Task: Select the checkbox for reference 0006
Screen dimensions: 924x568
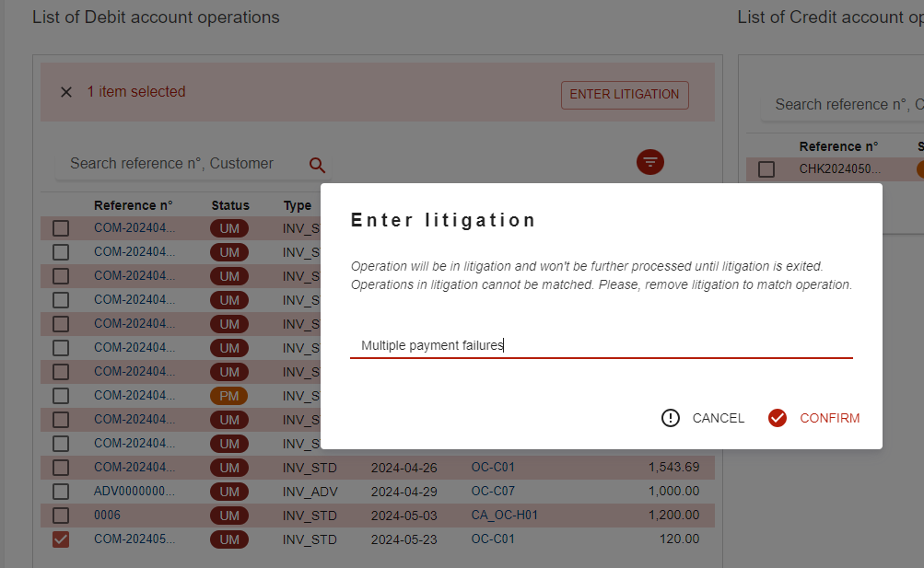Action: [x=61, y=516]
